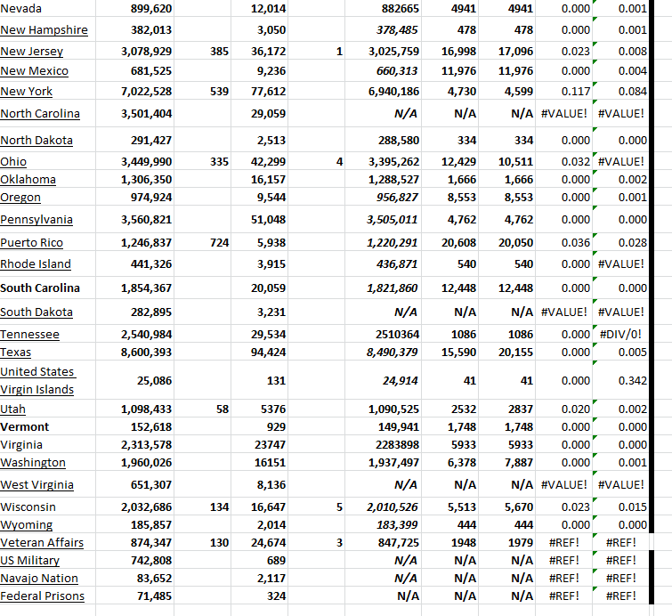Viewport: 672px width, 616px height.
Task: Open the New Jersey link
Action: pyautogui.click(x=32, y=52)
